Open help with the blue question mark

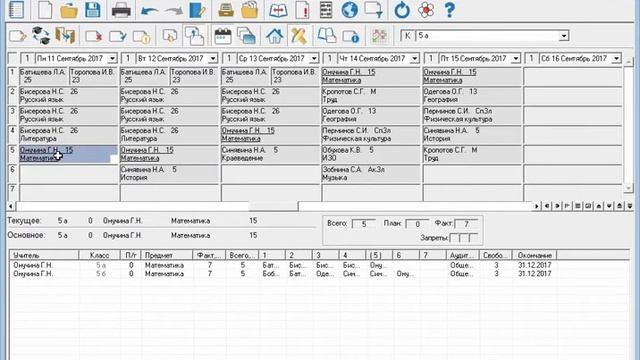point(449,10)
